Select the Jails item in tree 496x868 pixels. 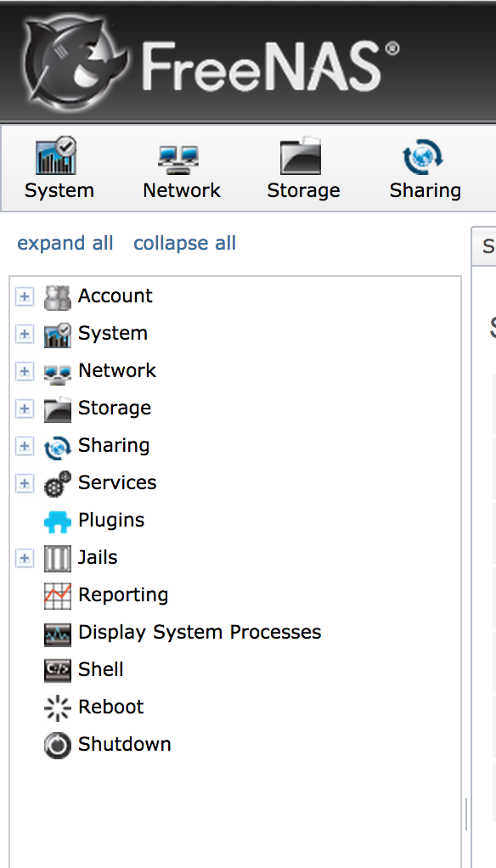tap(98, 557)
